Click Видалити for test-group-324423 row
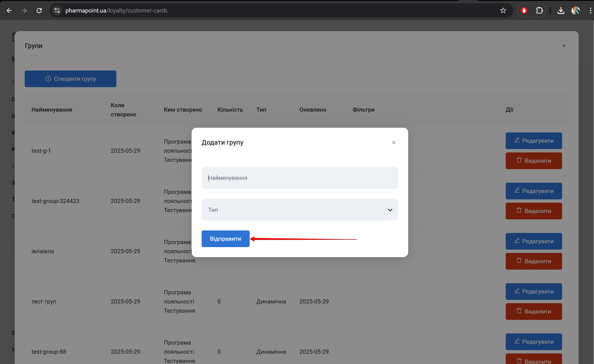This screenshot has height=364, width=594. point(533,211)
